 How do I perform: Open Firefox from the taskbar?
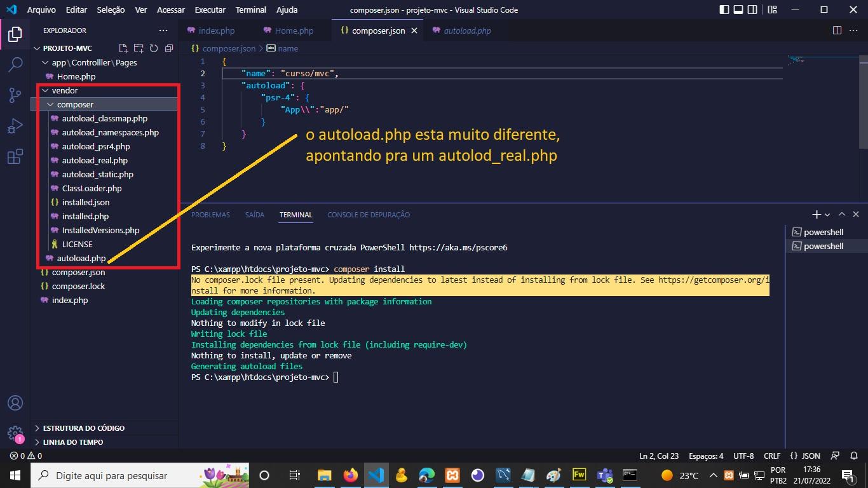click(x=350, y=475)
